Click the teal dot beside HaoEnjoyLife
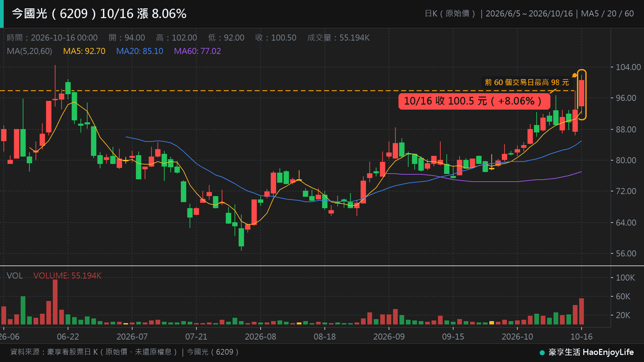 542,353
